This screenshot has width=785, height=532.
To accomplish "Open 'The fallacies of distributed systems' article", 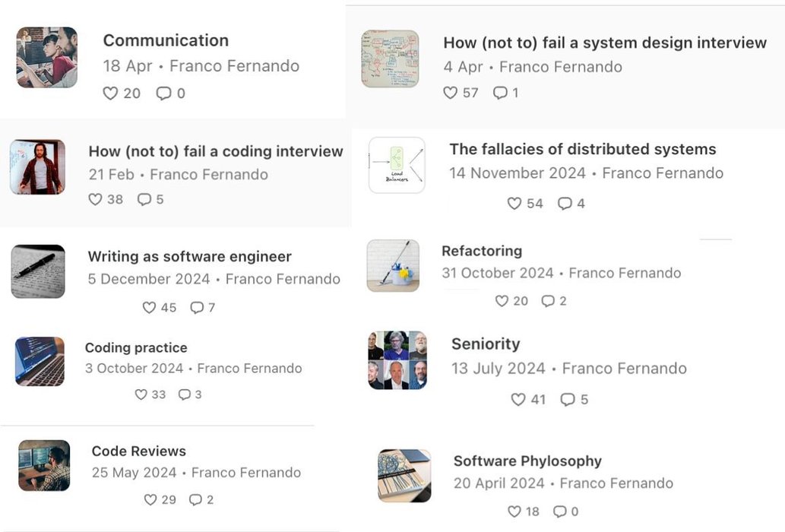I will 582,149.
